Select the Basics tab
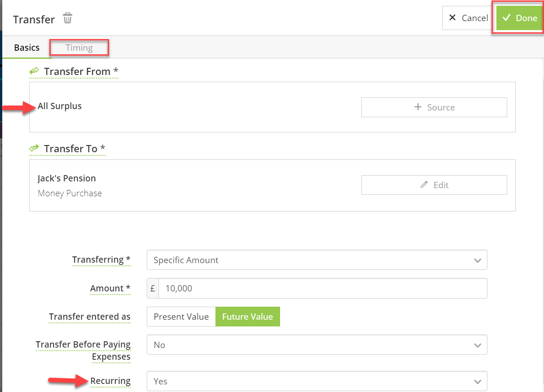The height and width of the screenshot is (392, 544). (27, 48)
